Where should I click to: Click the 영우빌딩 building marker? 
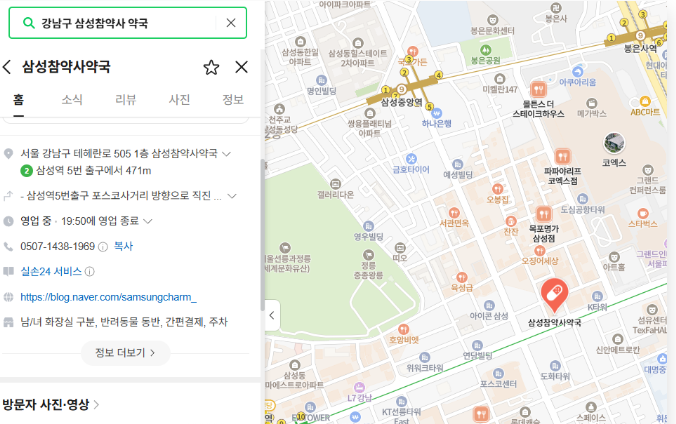click(x=368, y=226)
